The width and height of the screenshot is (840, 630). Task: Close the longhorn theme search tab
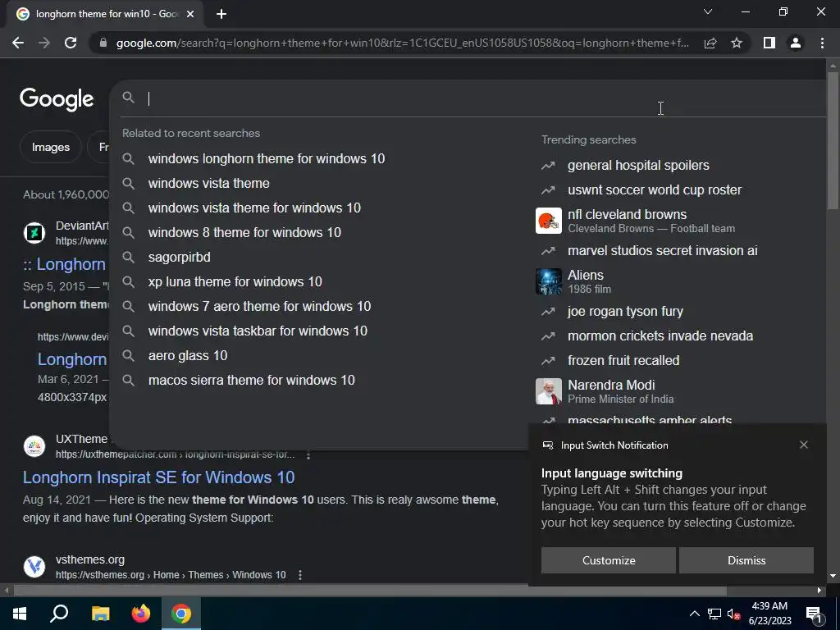190,14
